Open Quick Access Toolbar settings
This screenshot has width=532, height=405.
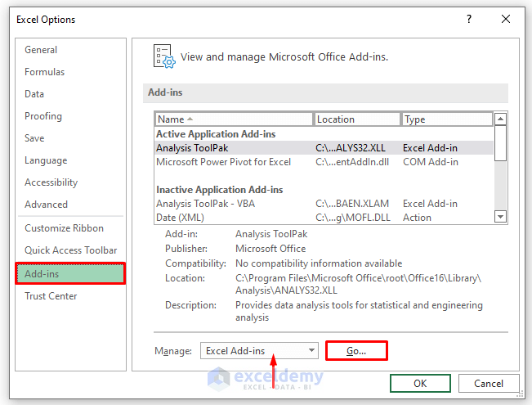point(70,250)
